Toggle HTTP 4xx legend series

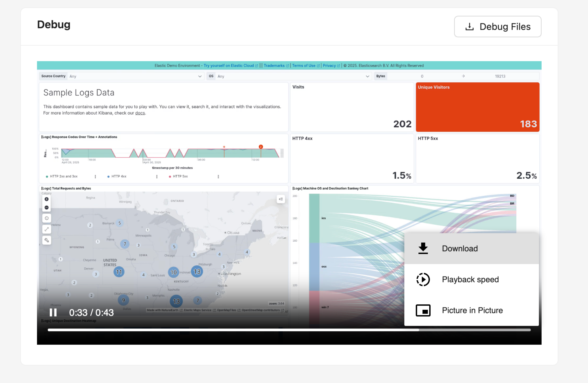[x=119, y=176]
